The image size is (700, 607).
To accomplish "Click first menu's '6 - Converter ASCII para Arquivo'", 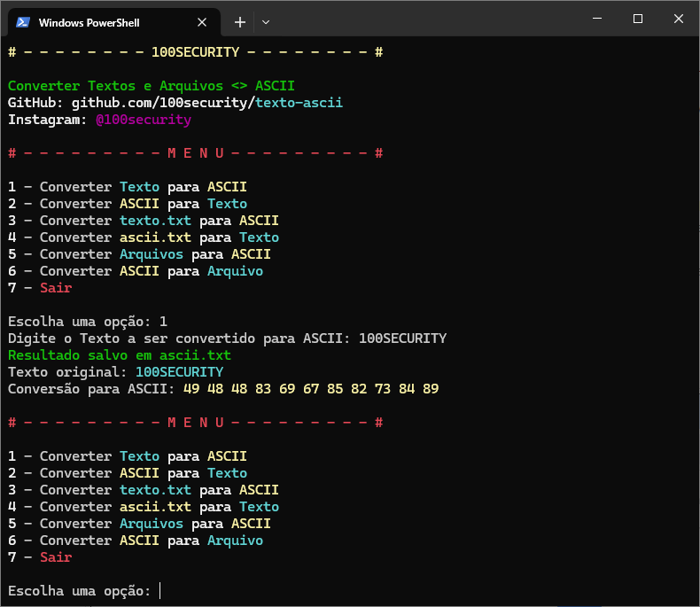I will pos(136,271).
